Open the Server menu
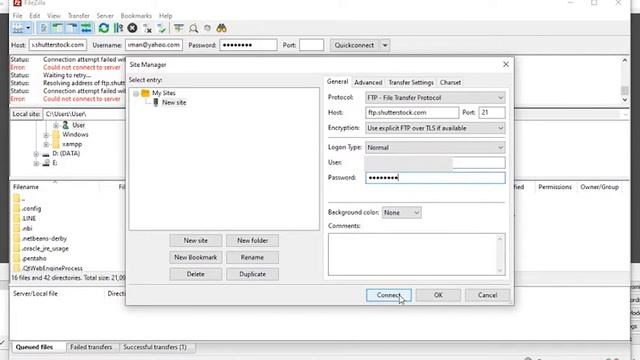 click(x=105, y=16)
